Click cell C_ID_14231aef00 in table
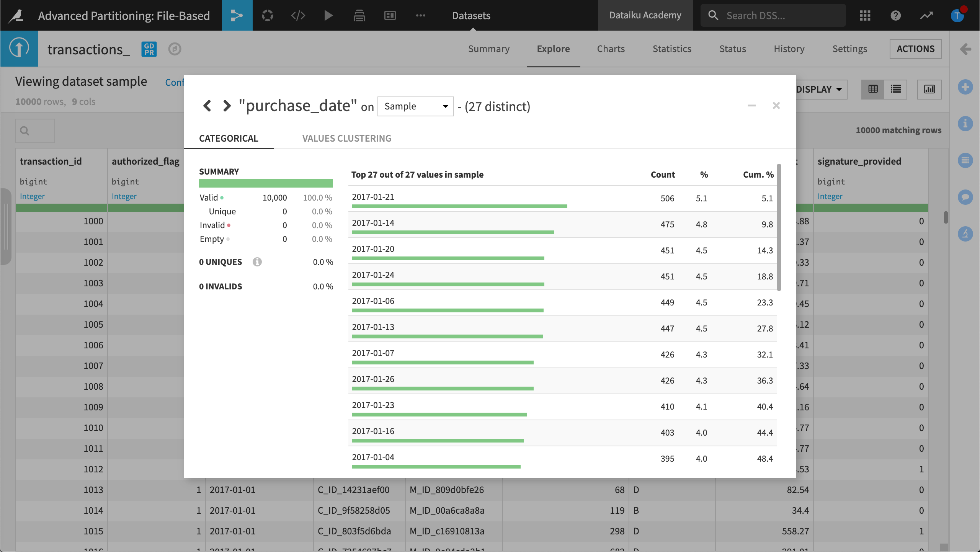 click(x=354, y=490)
